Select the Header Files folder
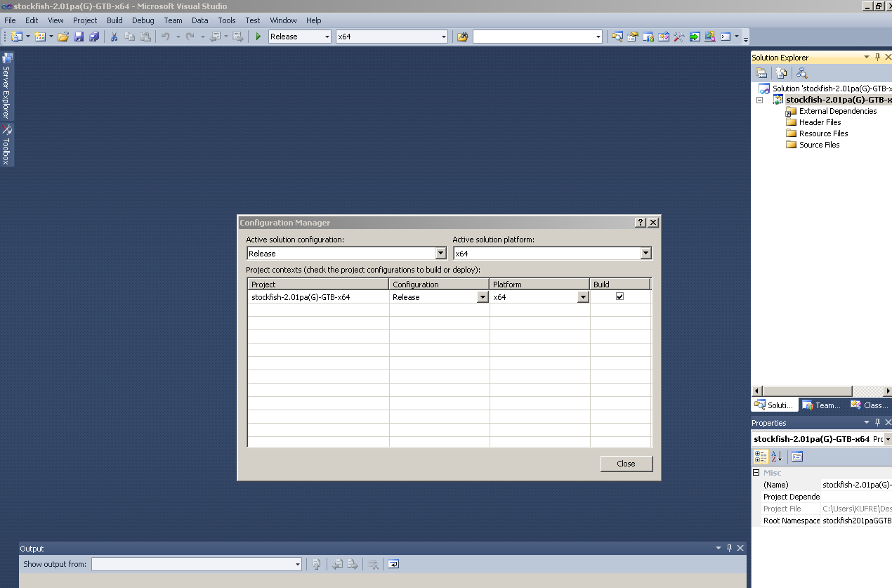 coord(820,122)
